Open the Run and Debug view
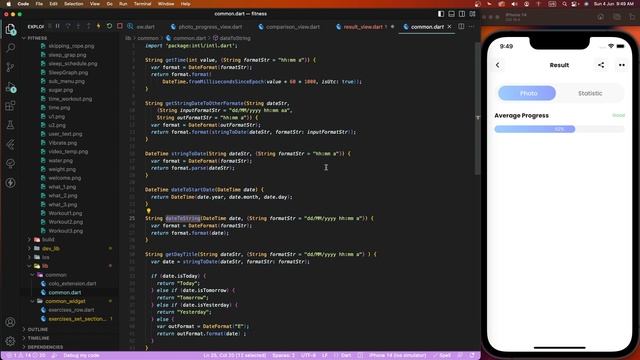 click(11, 87)
